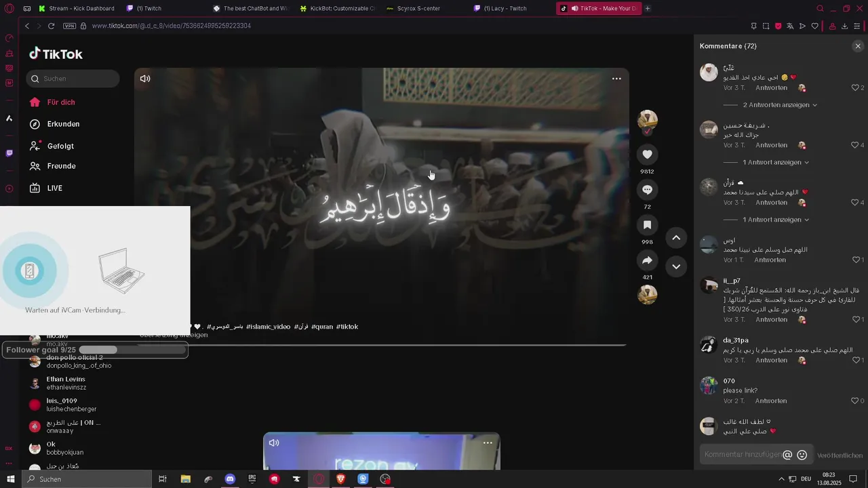
Task: Expand '1 Antwort anzeigen' under 'جزاك الله خير'
Action: [x=776, y=163]
